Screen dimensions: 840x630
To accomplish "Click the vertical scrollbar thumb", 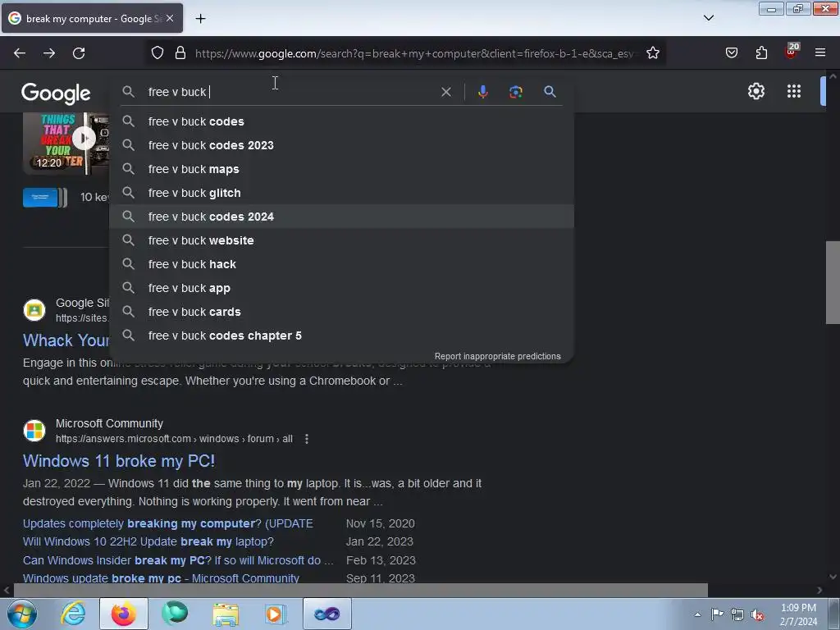I will pos(833,282).
